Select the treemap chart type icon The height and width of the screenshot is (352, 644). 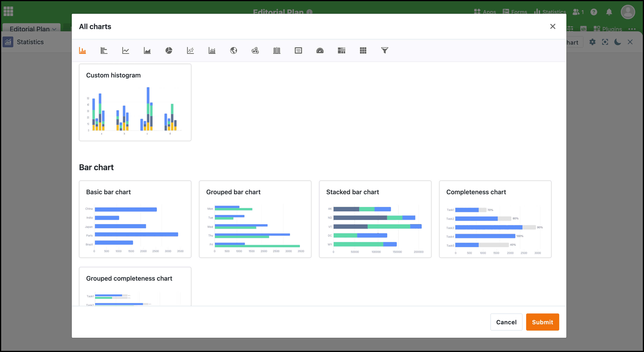point(341,50)
